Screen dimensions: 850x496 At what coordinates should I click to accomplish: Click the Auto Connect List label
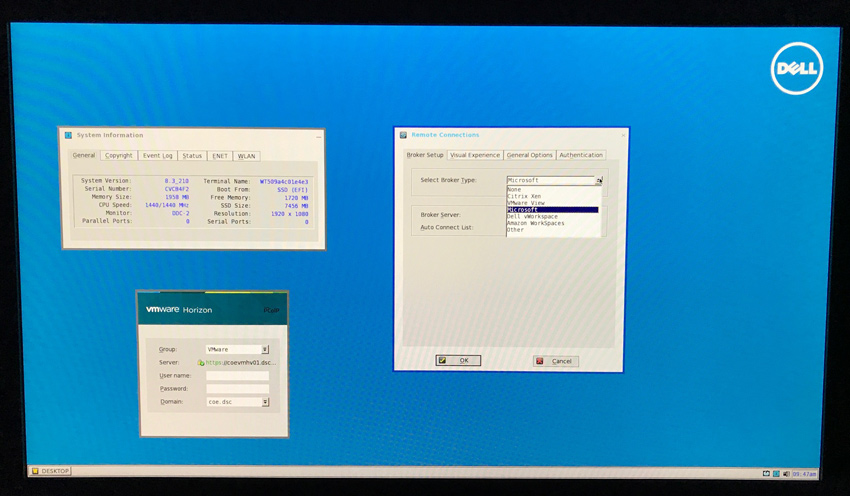(447, 228)
